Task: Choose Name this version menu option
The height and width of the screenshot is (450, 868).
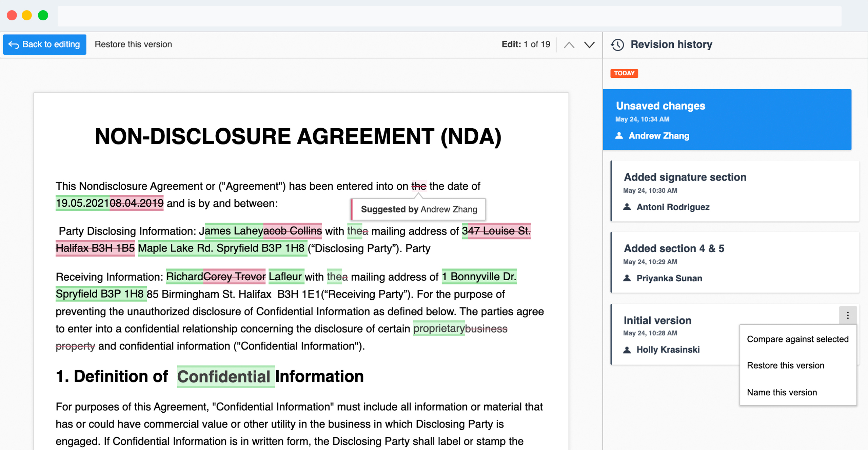Action: [x=782, y=392]
